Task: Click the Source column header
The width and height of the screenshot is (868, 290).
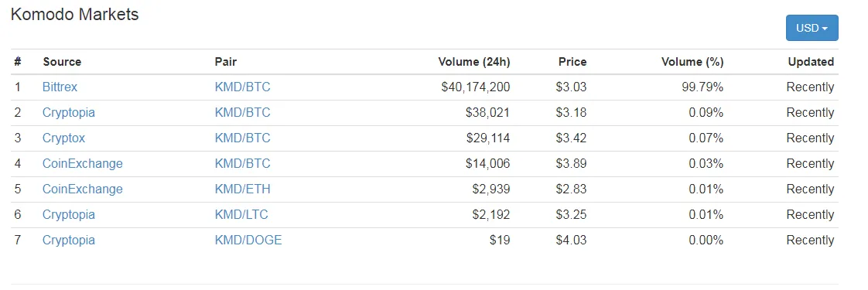Action: [62, 62]
